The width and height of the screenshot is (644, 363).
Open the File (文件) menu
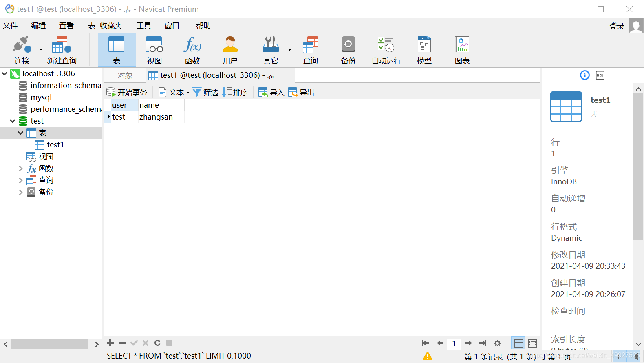tap(11, 26)
